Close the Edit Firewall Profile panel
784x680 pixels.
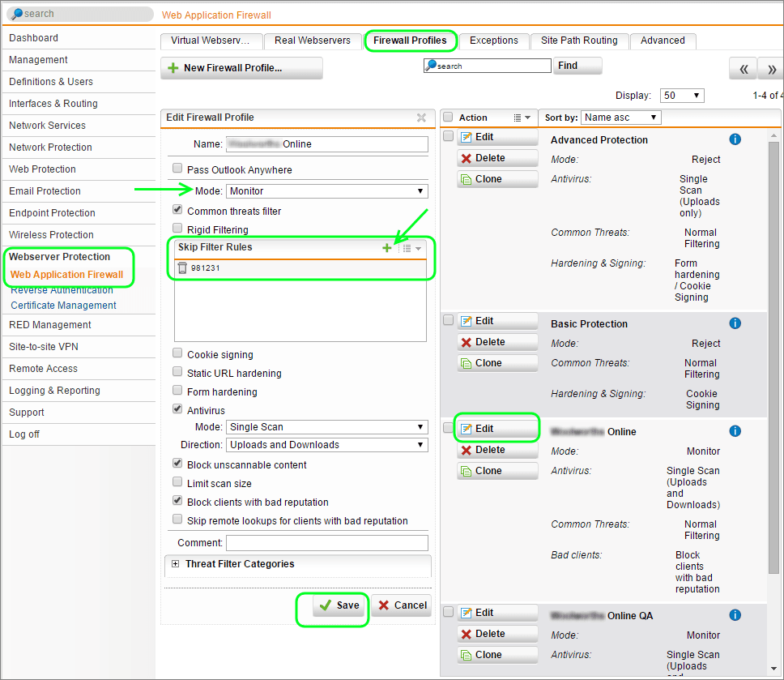point(421,118)
